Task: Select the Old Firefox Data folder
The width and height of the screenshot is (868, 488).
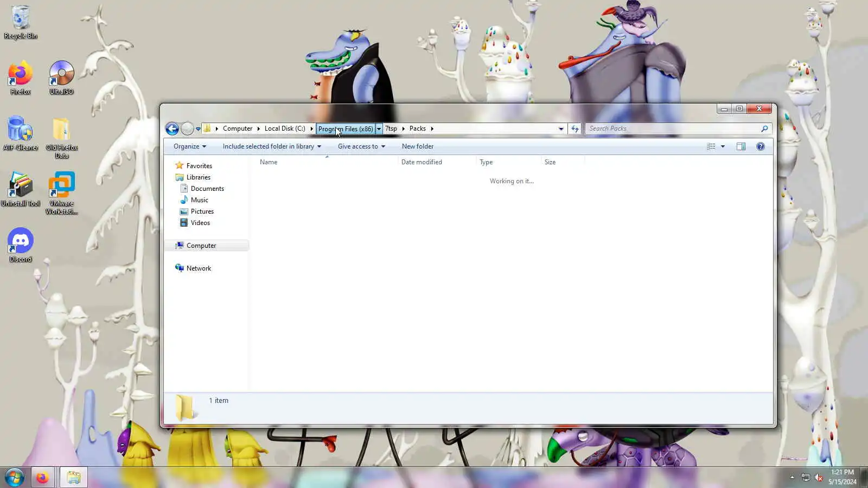Action: (x=61, y=138)
